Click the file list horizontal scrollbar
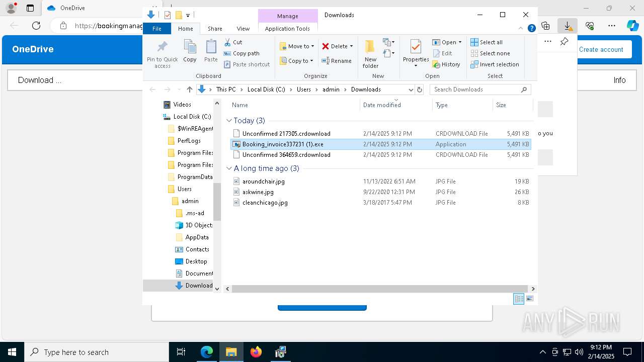This screenshot has width=644, height=362. [380, 289]
